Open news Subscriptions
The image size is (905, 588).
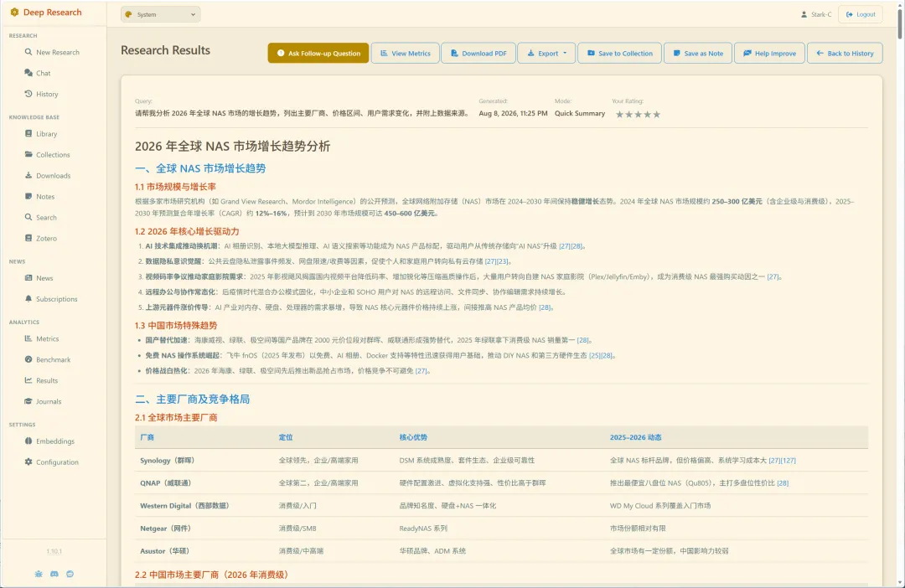[x=51, y=299]
